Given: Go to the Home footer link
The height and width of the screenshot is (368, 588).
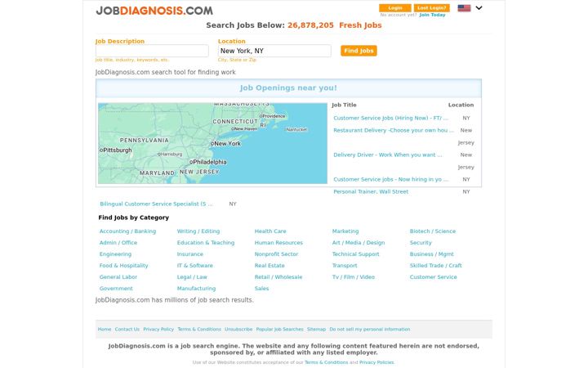Looking at the screenshot, I should click(105, 330).
